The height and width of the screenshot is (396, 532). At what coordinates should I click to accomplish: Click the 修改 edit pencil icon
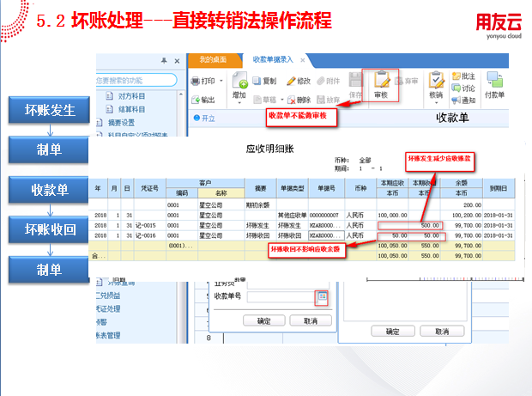tap(291, 81)
